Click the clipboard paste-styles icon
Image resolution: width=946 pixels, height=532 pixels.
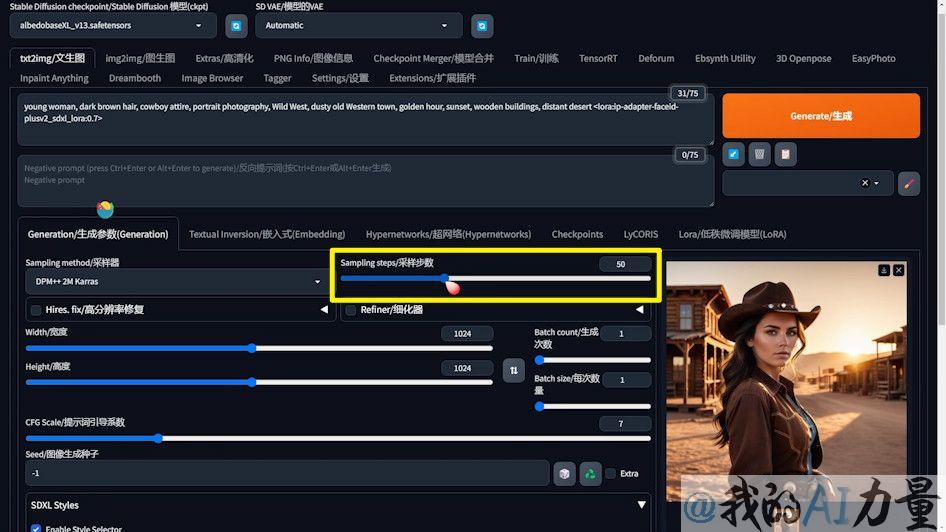point(786,154)
